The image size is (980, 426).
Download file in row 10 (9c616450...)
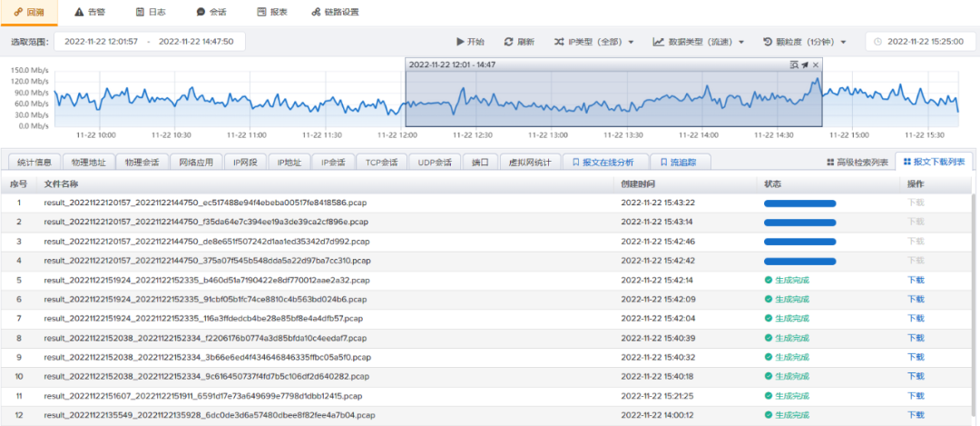pyautogui.click(x=916, y=377)
